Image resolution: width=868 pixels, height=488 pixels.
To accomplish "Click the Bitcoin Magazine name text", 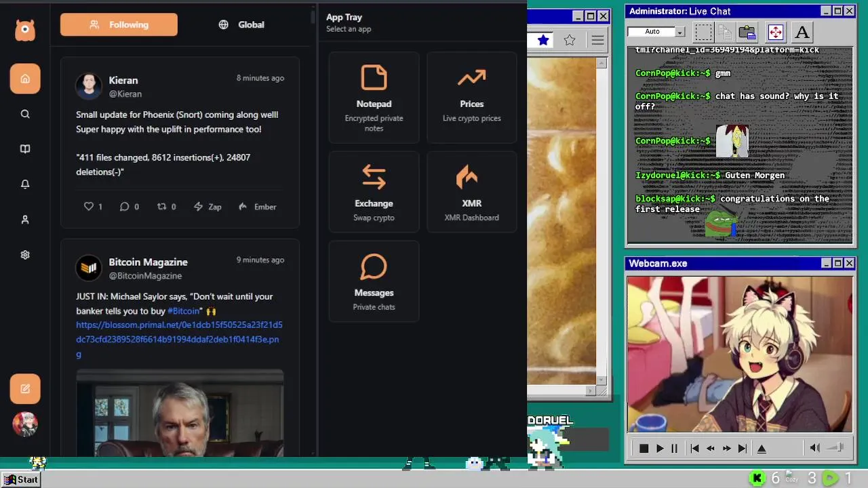I will pyautogui.click(x=148, y=262).
